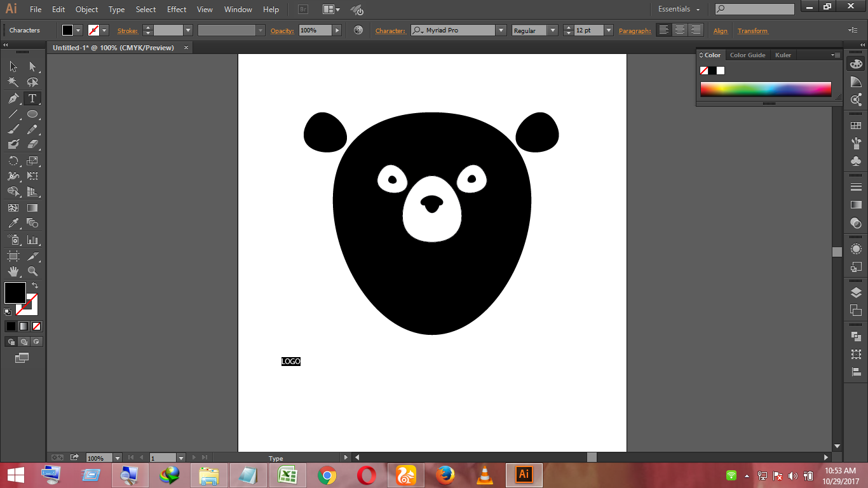868x488 pixels.
Task: Open the Symbols panel icon in dock
Action: pyautogui.click(x=856, y=161)
